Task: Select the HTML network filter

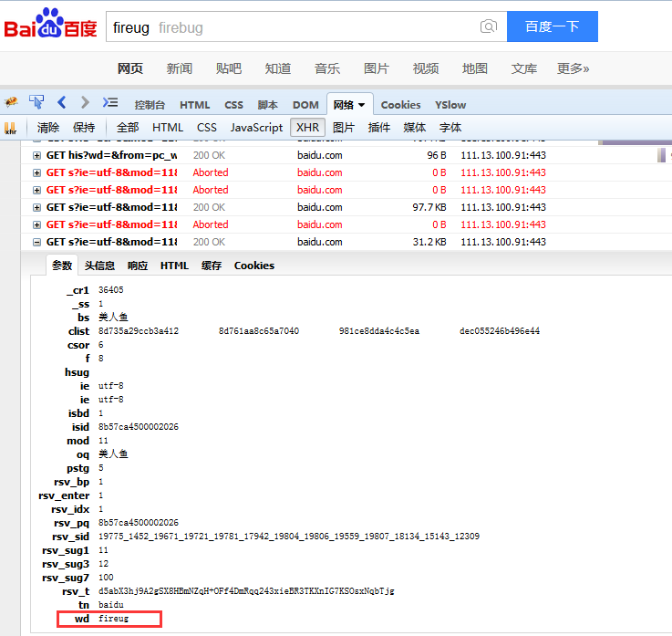Action: tap(168, 128)
